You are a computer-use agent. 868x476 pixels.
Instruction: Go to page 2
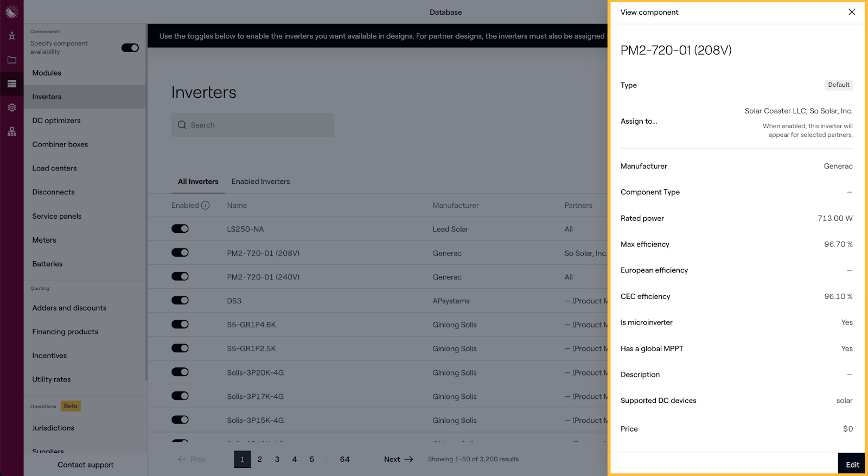point(260,459)
